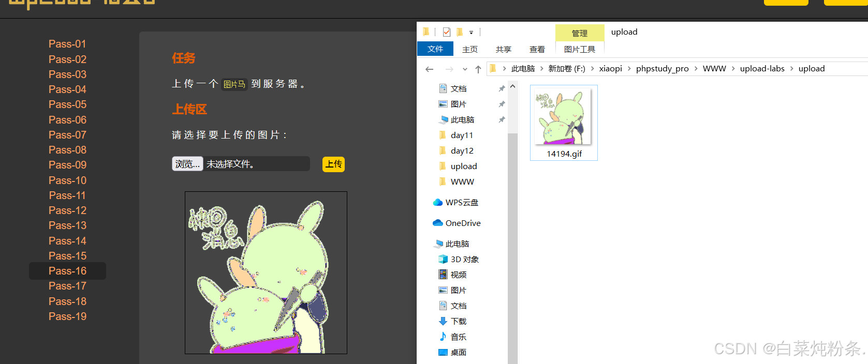Click phpstudy_pro in the address path
The width and height of the screenshot is (868, 364).
[663, 69]
